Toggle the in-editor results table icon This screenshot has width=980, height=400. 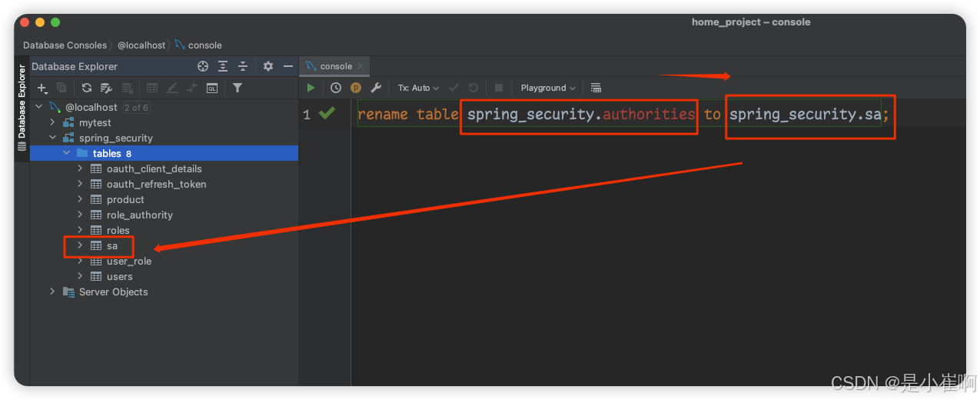[596, 88]
